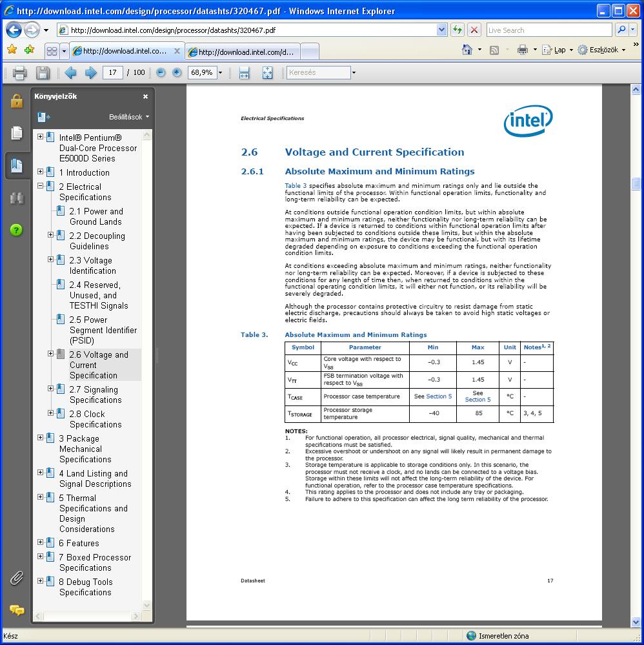This screenshot has width=644, height=645.
Task: Click the Keresés find text field
Action: coord(318,72)
